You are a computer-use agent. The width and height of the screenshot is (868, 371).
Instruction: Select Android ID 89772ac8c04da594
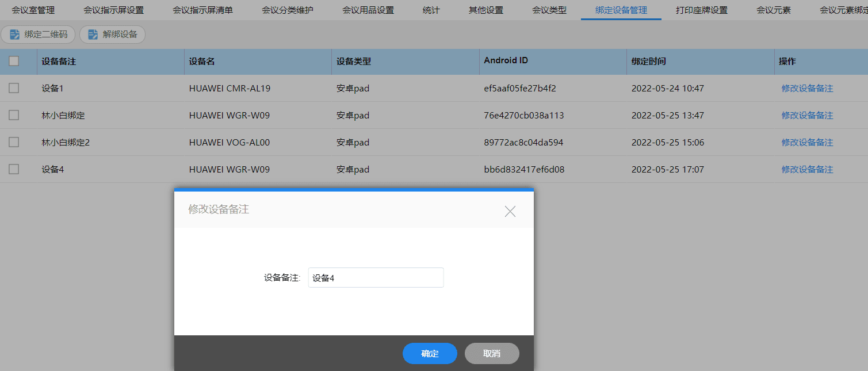523,143
